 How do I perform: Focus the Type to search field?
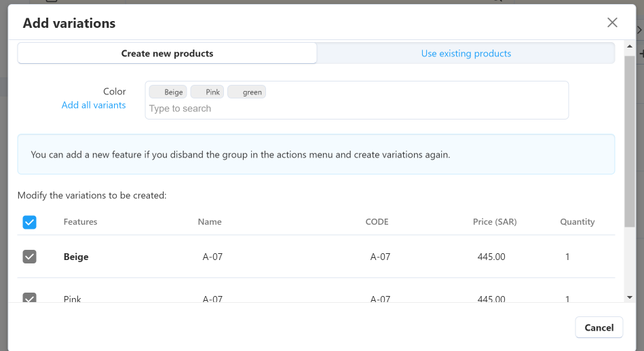pyautogui.click(x=356, y=109)
